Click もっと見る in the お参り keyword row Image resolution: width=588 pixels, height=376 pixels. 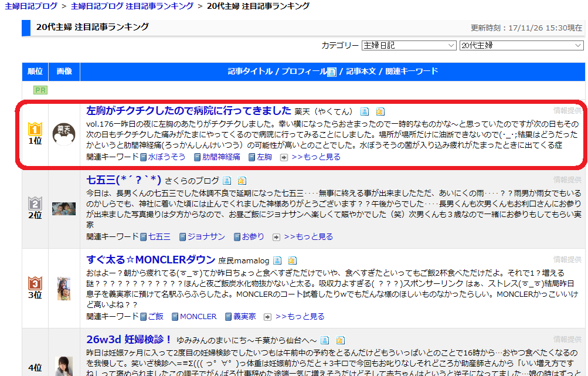[x=308, y=237]
